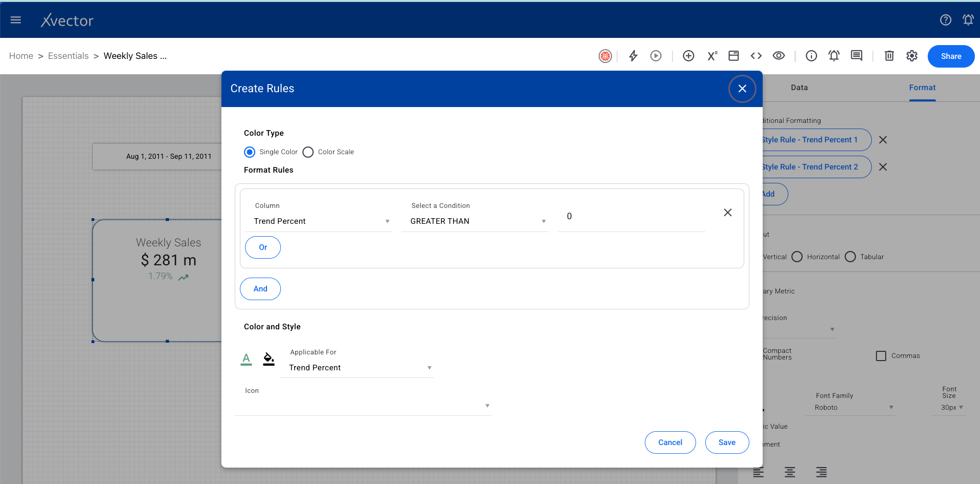
Task: Open the X squared expression icon
Action: pyautogui.click(x=712, y=56)
